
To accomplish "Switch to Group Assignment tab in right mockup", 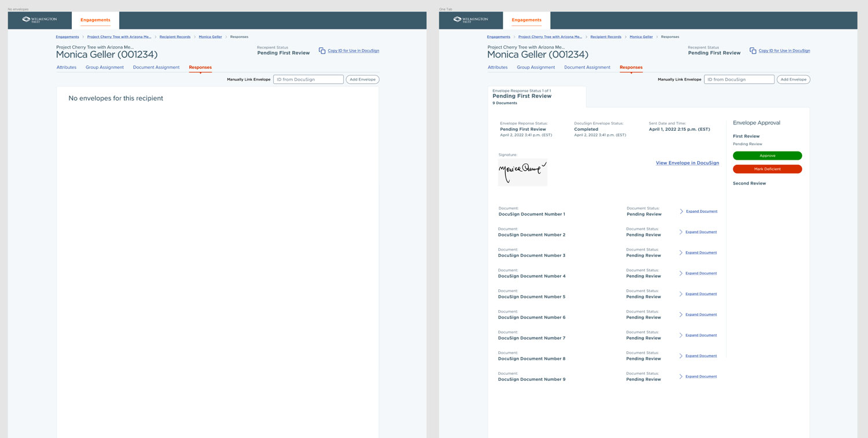I will [536, 67].
